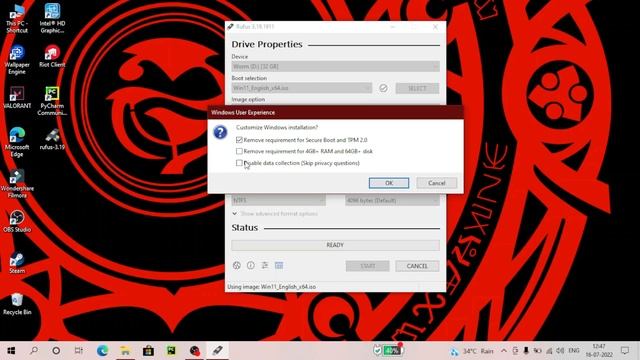
Task: Open taskbar clock and date
Action: click(x=599, y=351)
